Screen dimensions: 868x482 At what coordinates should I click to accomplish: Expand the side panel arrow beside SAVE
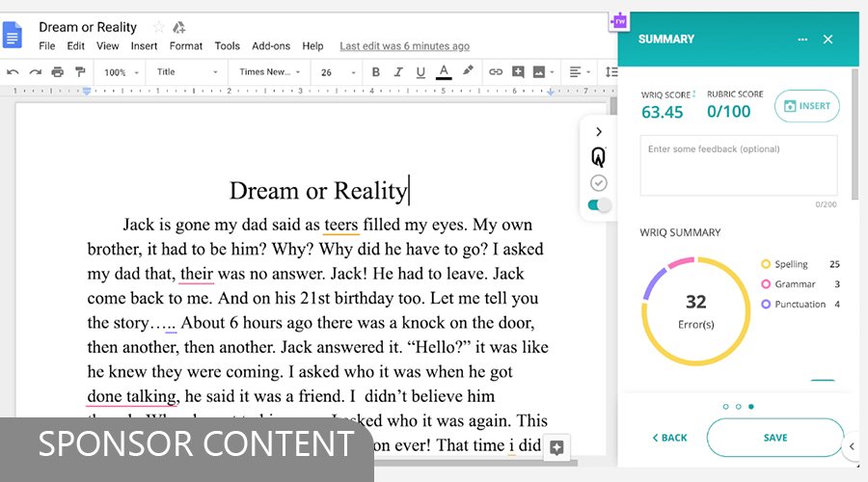pos(853,446)
